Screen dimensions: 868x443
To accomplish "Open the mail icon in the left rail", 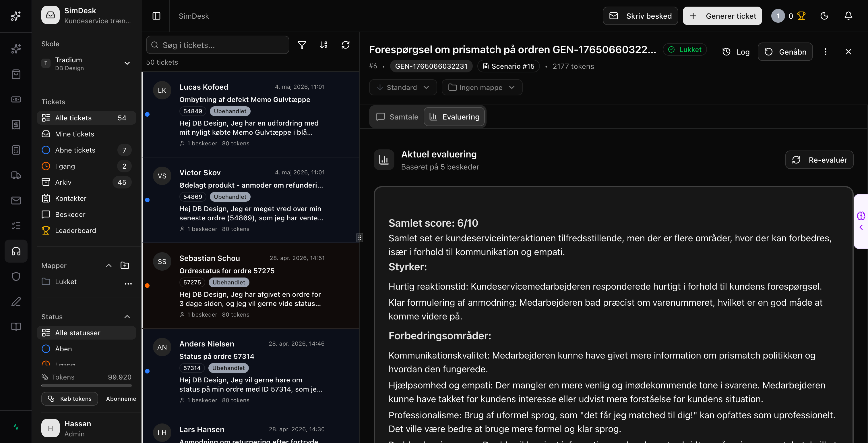I will click(16, 201).
